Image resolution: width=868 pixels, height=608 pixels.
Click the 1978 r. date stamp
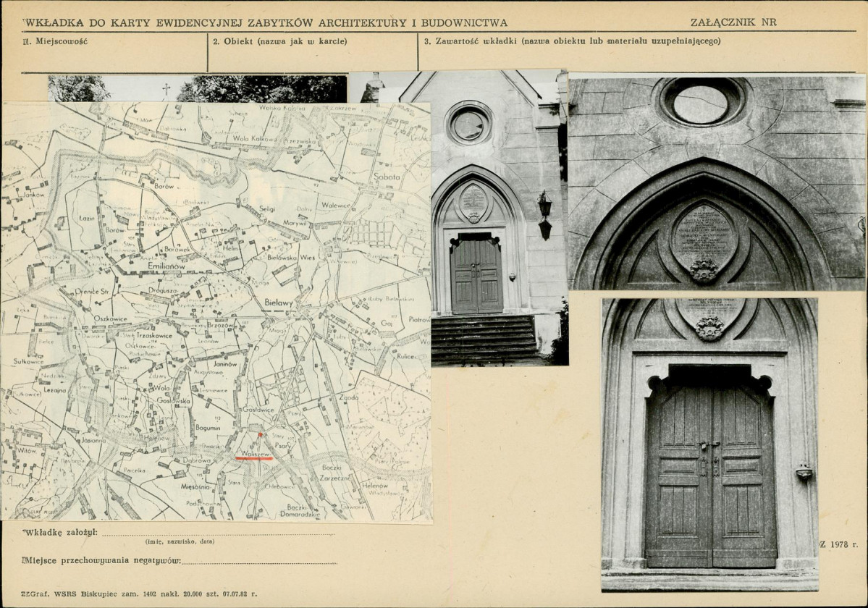tap(838, 544)
